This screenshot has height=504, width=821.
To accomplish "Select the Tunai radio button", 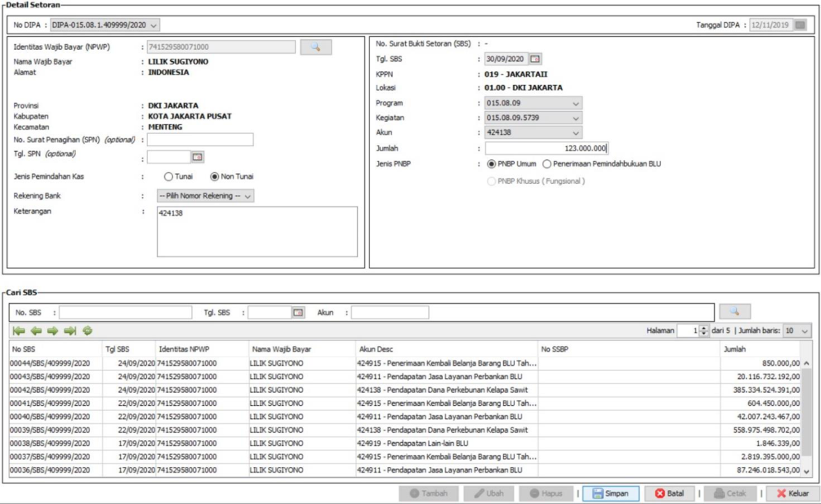I will click(169, 176).
